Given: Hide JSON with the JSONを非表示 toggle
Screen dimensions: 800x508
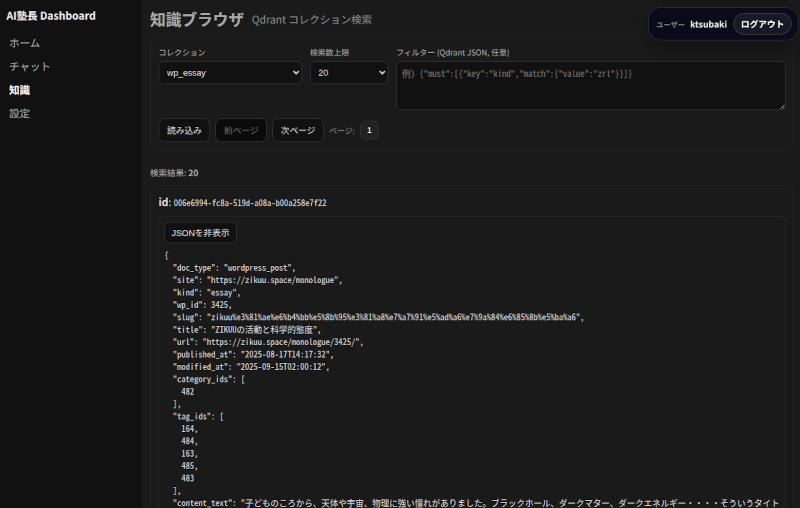Looking at the screenshot, I should pos(200,232).
